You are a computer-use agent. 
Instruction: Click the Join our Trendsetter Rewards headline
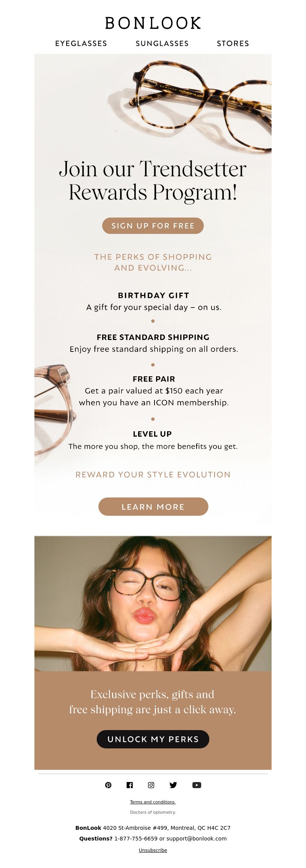point(153,180)
